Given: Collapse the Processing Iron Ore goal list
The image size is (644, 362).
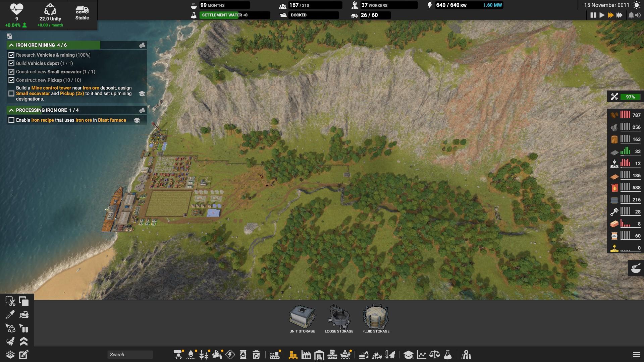Looking at the screenshot, I should coord(11,110).
